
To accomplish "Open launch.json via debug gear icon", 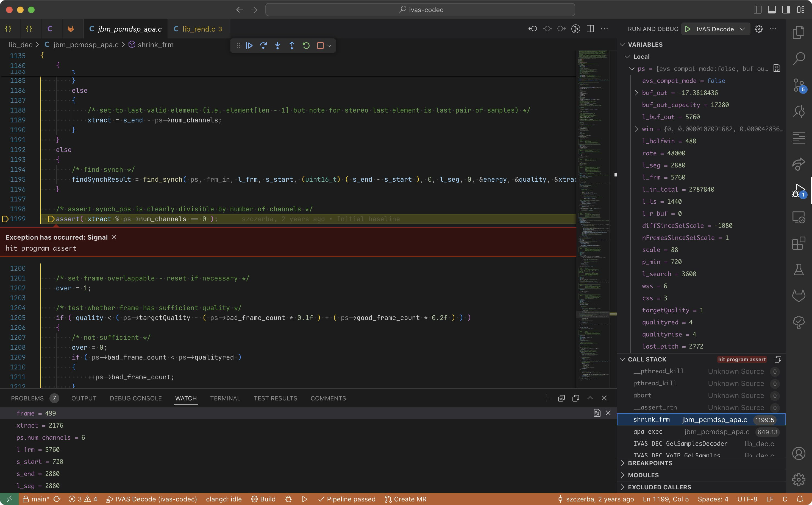I will (758, 29).
